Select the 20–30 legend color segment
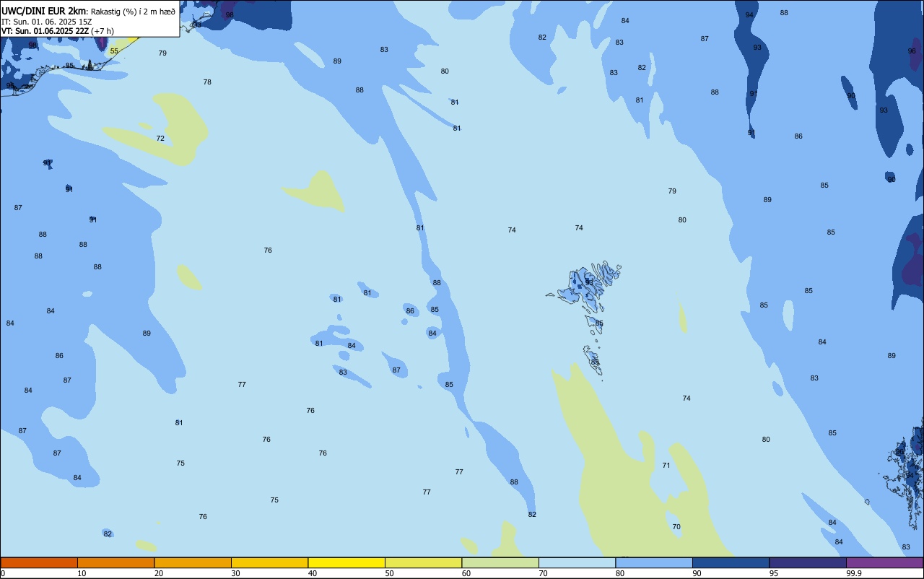 (193, 562)
